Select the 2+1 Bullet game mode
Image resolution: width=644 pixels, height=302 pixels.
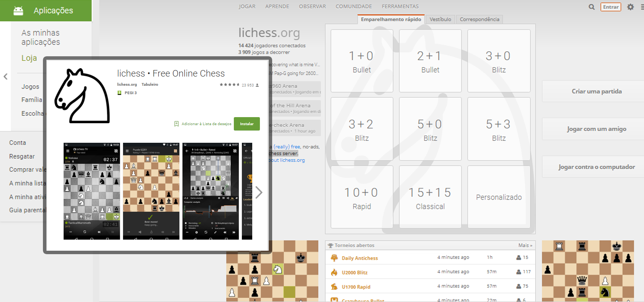(430, 61)
